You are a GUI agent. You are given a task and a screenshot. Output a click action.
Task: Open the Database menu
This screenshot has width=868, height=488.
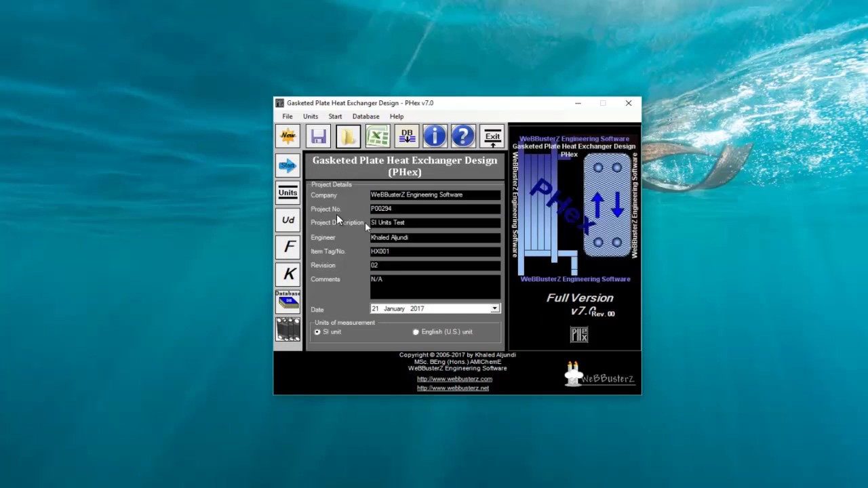[x=366, y=117]
